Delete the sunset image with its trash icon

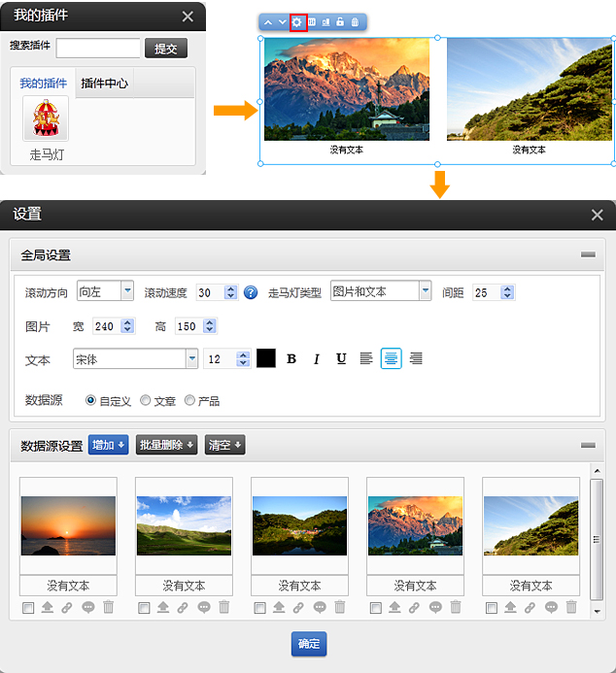pyautogui.click(x=108, y=607)
